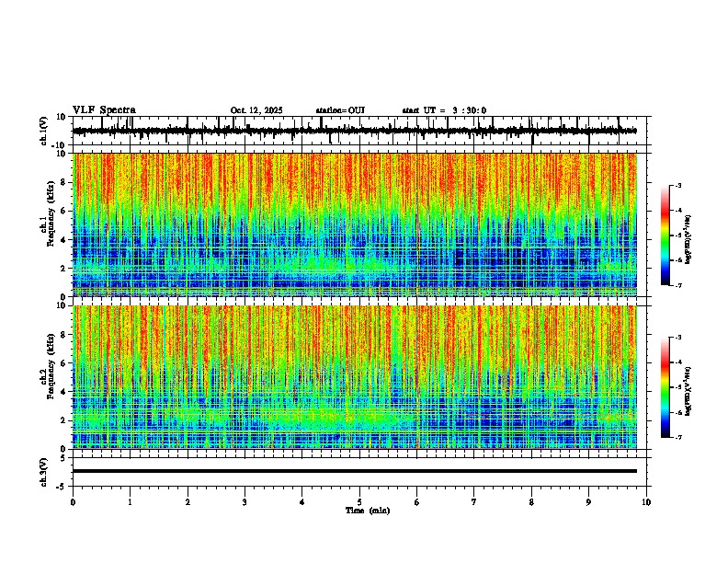The height and width of the screenshot is (563, 728).
Task: Click the "8" kHz tick of ch.2 spectrogram
Action: pyautogui.click(x=63, y=335)
